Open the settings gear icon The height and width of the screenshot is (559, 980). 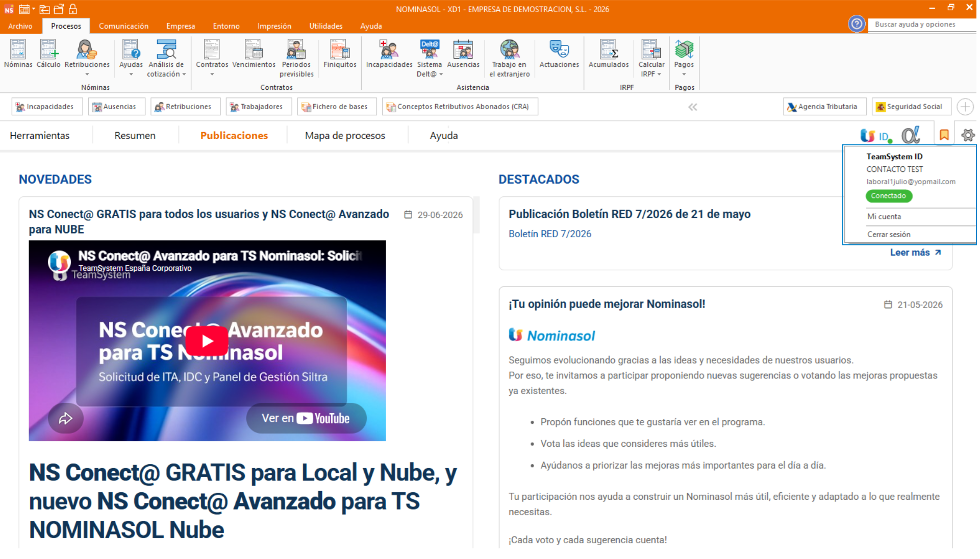[968, 135]
